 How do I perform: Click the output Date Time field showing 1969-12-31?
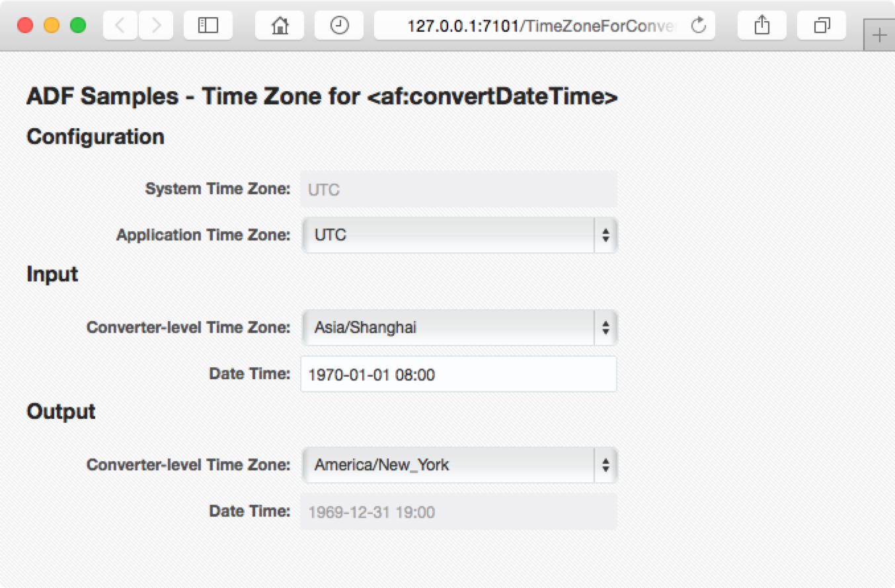tap(459, 511)
